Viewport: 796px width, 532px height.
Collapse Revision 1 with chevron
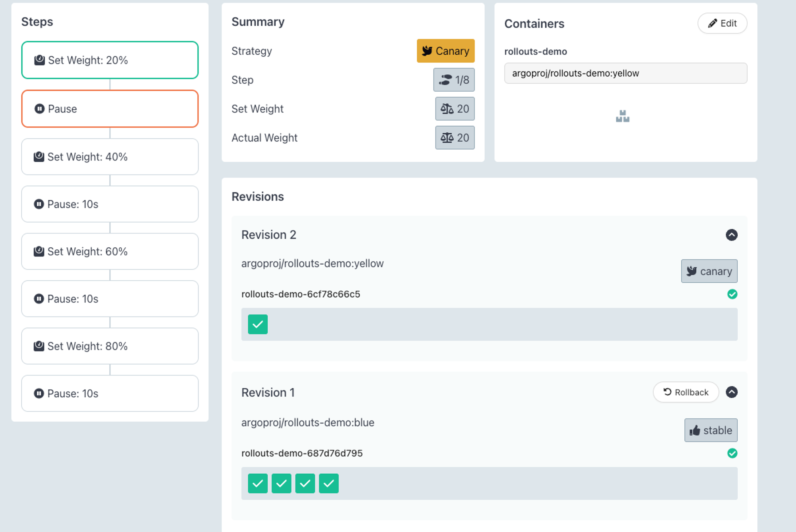[x=731, y=392]
